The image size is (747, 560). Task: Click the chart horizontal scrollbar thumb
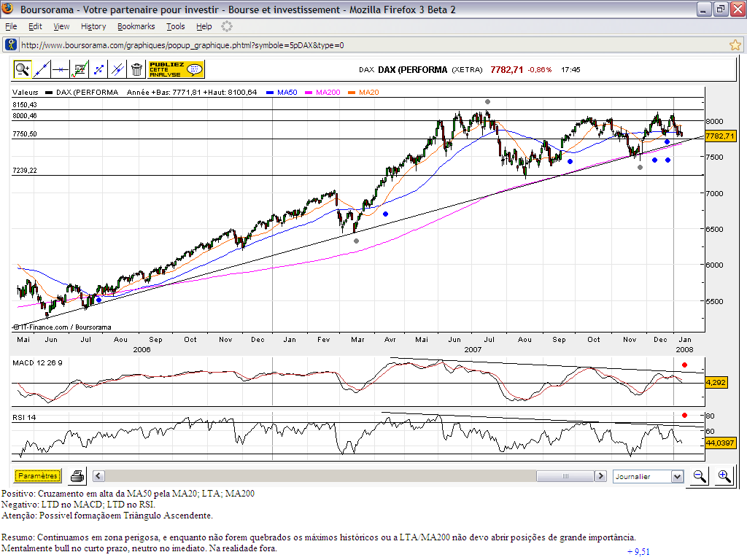565,475
